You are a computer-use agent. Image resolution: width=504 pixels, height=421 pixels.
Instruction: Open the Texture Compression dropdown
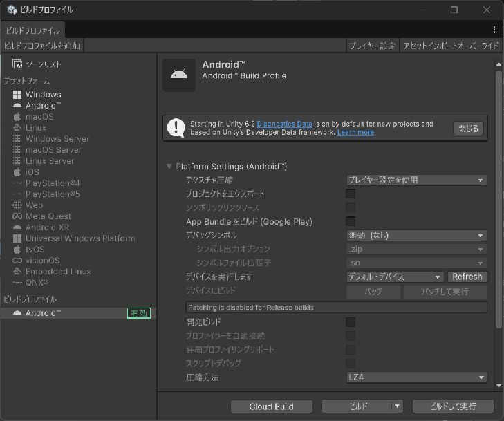point(417,180)
